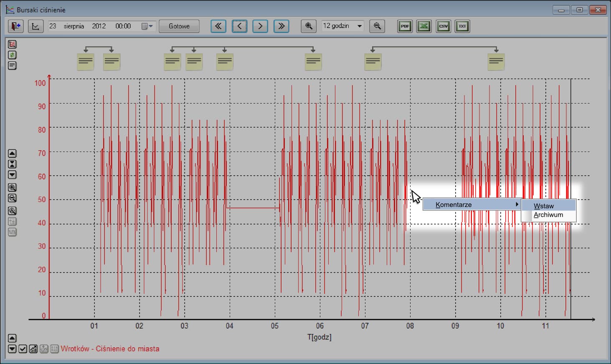Click the comments note icon in side panel
Image resolution: width=611 pixels, height=364 pixels.
pos(12,66)
